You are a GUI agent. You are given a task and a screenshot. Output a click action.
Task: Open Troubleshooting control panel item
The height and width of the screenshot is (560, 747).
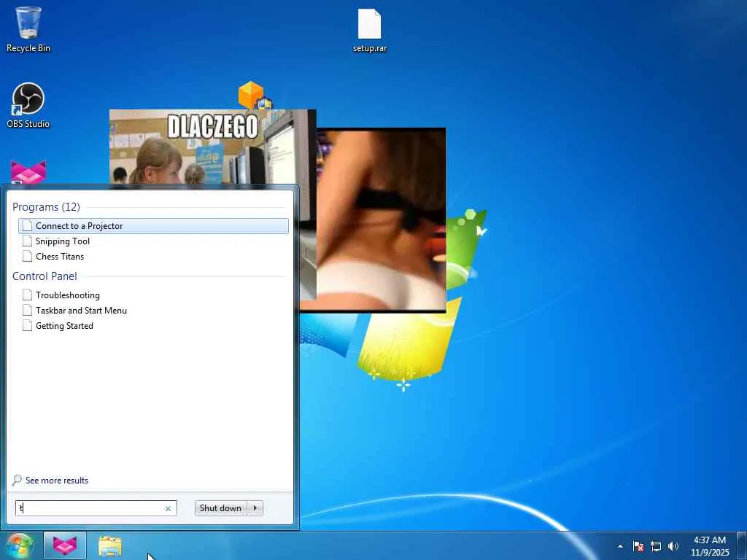[x=153, y=295]
